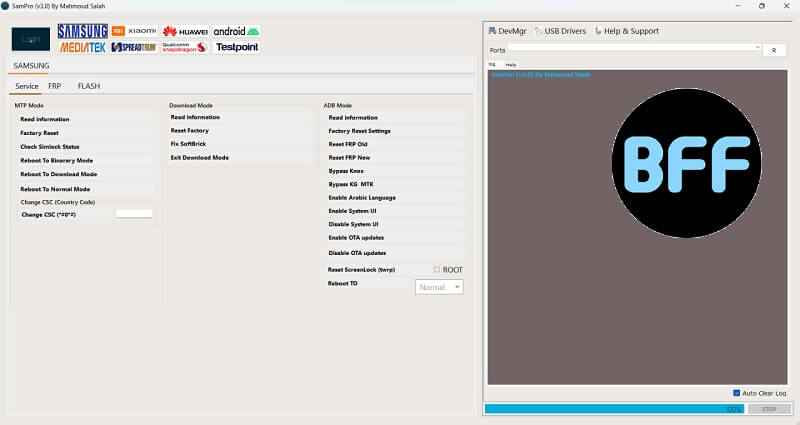Click Reset FRP New
Viewport: 800px width, 425px height.
395,158
